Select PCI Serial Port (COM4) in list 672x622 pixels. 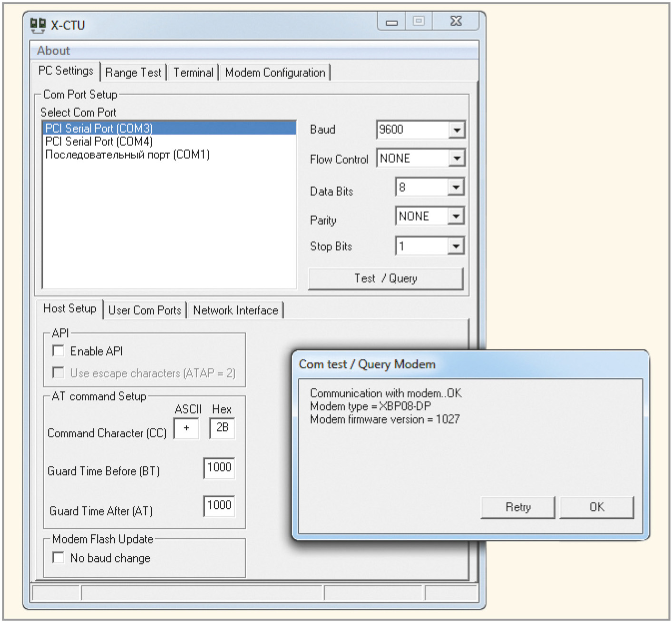pos(169,141)
